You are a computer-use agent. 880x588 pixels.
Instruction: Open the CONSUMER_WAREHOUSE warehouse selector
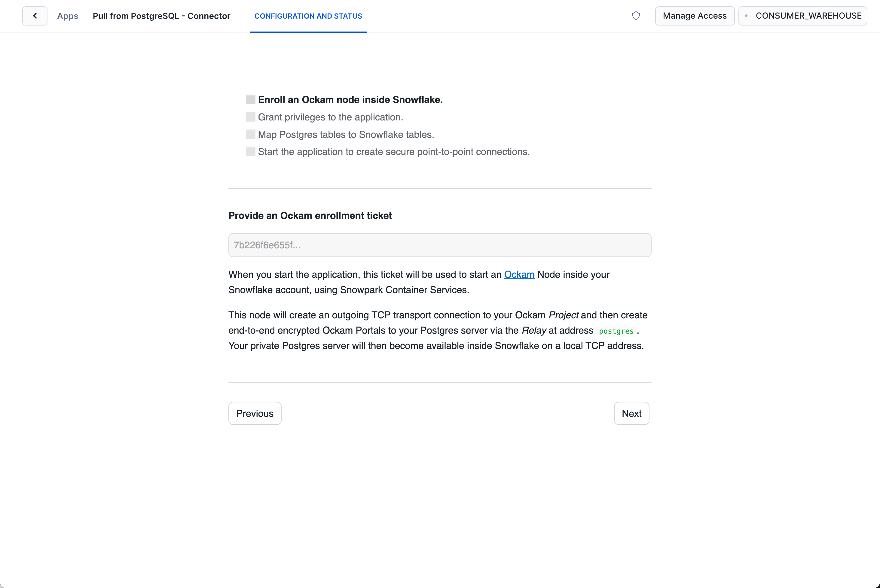click(x=803, y=16)
